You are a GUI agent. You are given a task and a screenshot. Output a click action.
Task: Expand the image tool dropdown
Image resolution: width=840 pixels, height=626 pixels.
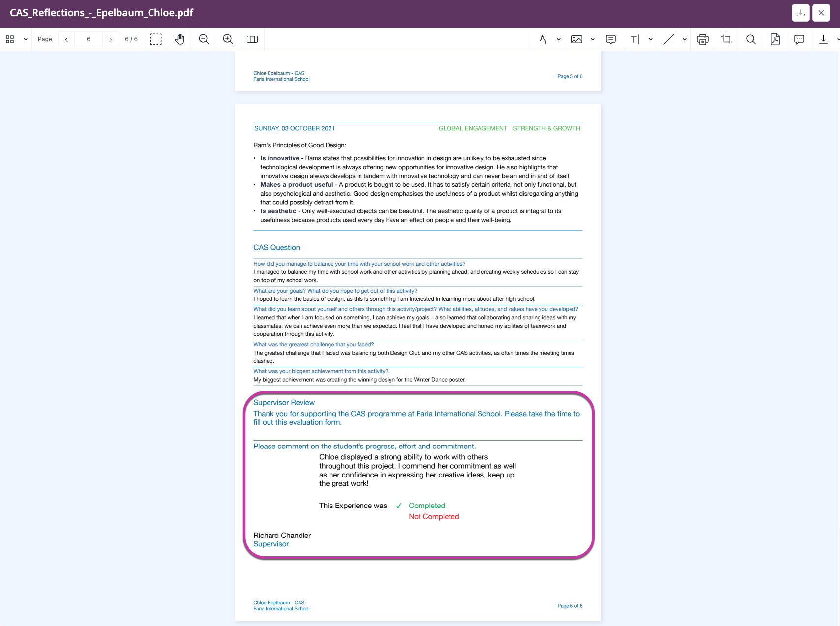(x=592, y=39)
